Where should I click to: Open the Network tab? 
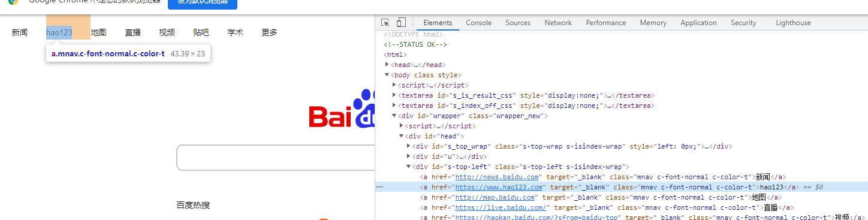pos(558,23)
